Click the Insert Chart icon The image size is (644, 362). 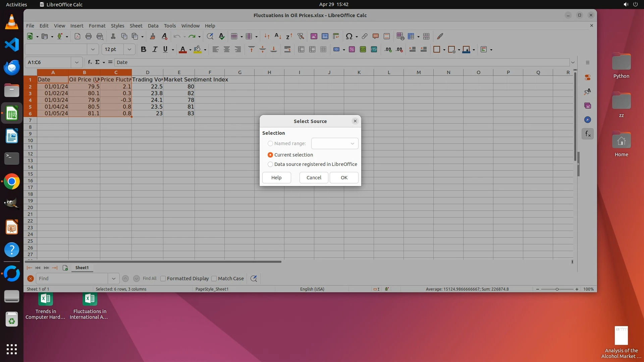(x=325, y=36)
